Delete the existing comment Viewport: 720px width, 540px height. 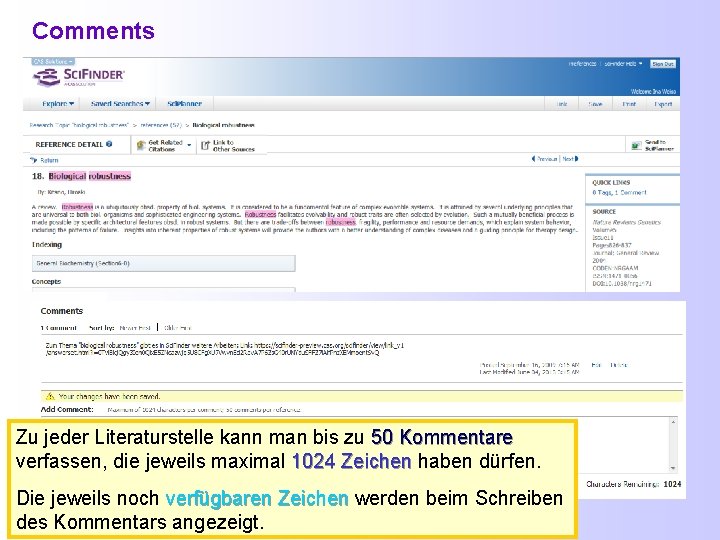(x=619, y=365)
